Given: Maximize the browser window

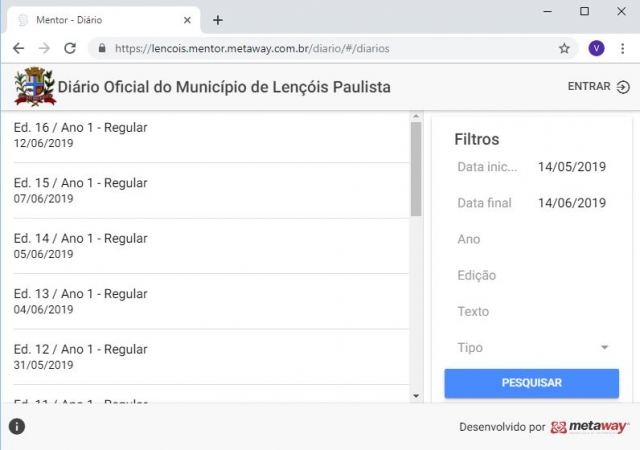Looking at the screenshot, I should [584, 11].
